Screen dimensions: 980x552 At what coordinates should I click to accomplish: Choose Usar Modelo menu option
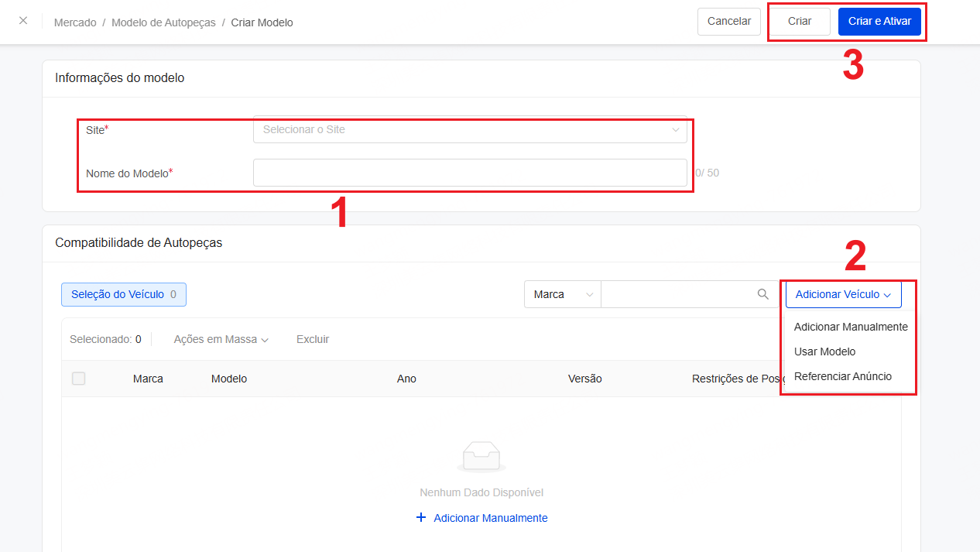(824, 351)
